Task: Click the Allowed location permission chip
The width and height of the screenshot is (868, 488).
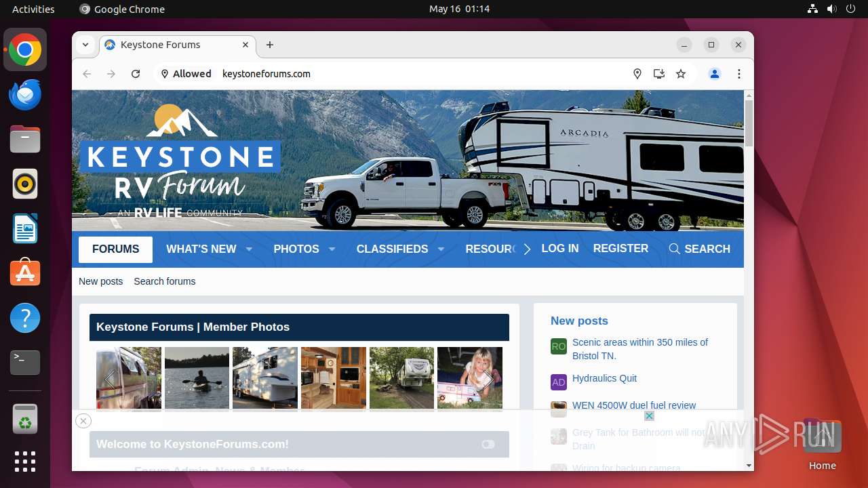Action: pos(186,74)
